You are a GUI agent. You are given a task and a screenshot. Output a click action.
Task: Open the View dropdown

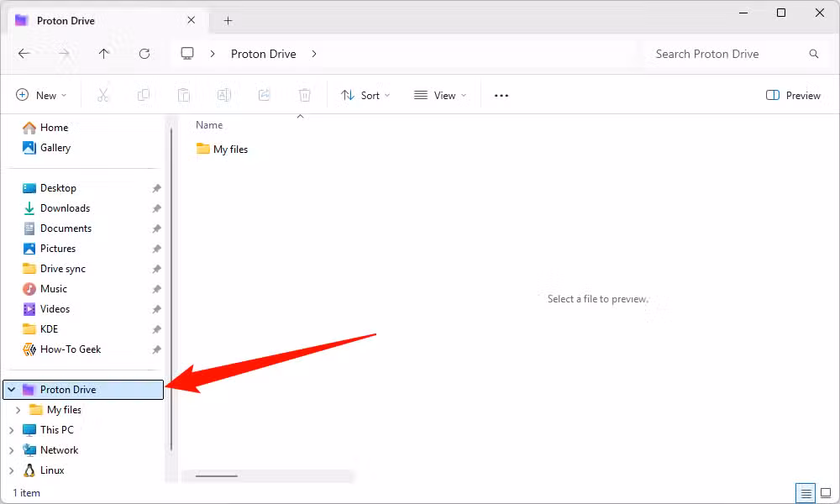440,95
